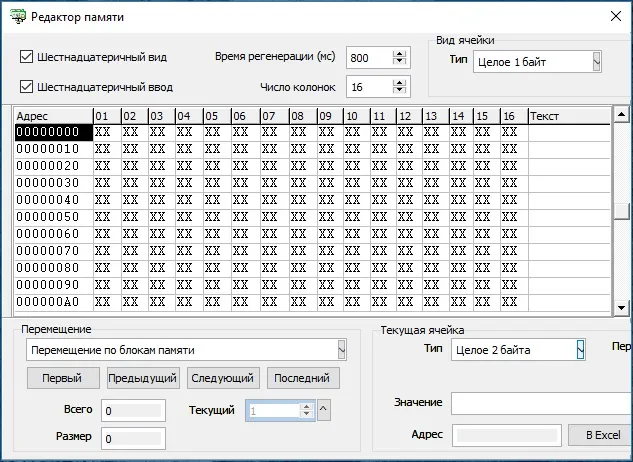
Task: Click the memory editor title bar icon
Action: [x=17, y=17]
